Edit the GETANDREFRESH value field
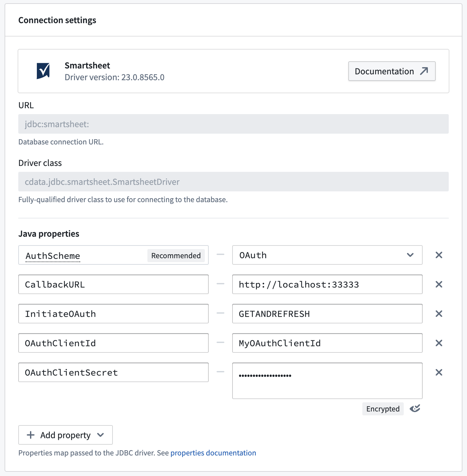 [x=327, y=314]
